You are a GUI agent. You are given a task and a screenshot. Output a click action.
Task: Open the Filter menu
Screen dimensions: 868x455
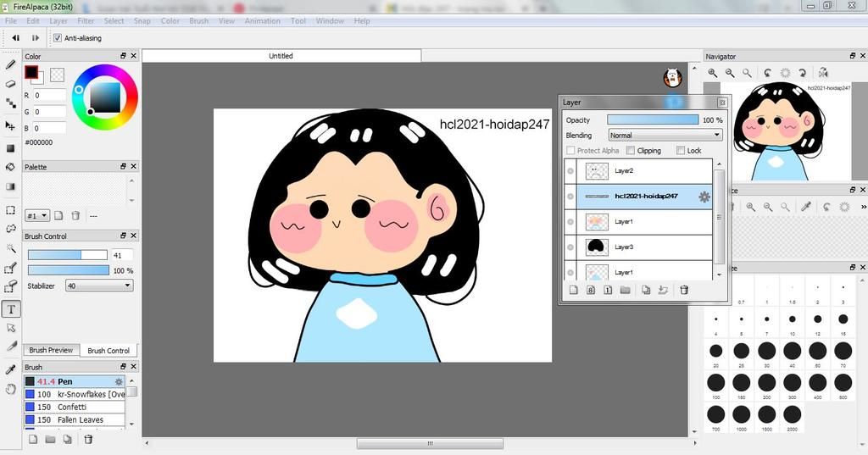click(x=86, y=21)
